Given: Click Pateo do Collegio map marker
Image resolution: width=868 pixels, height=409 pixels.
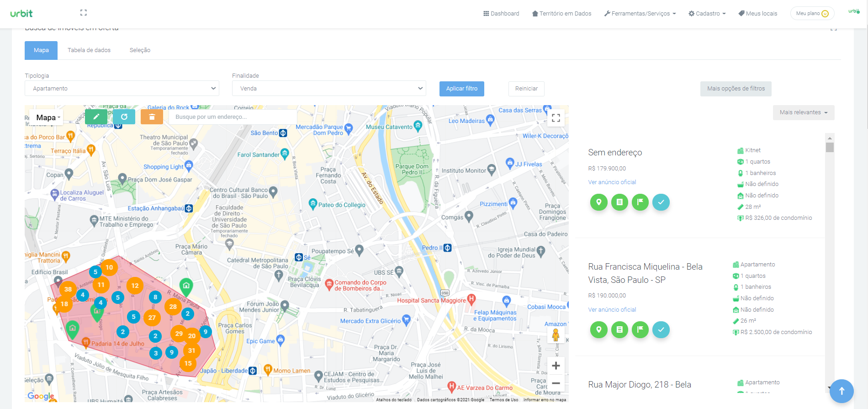Looking at the screenshot, I should [x=313, y=203].
